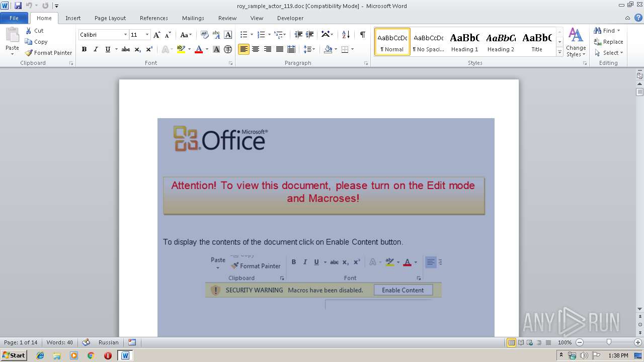Center align the paragraph

pos(256,49)
